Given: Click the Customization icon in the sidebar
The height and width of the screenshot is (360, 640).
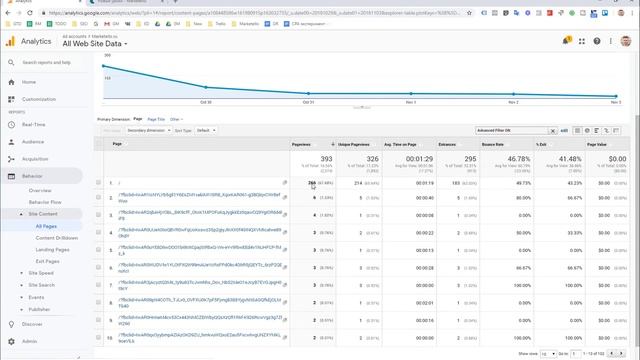Looking at the screenshot, I should [x=11, y=99].
